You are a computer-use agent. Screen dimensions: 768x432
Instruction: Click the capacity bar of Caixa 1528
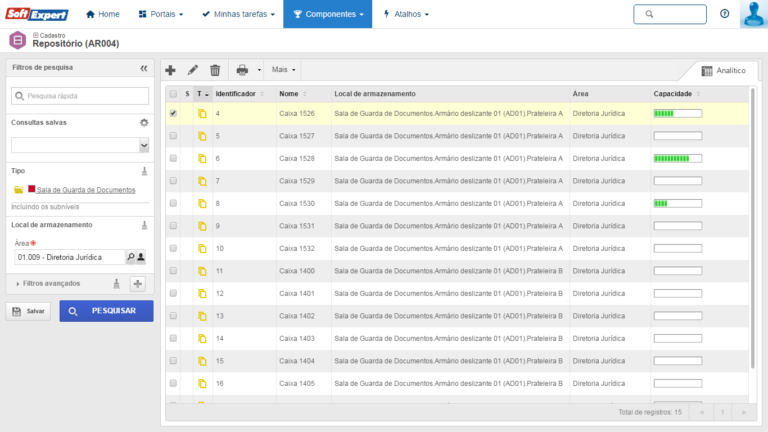point(677,158)
